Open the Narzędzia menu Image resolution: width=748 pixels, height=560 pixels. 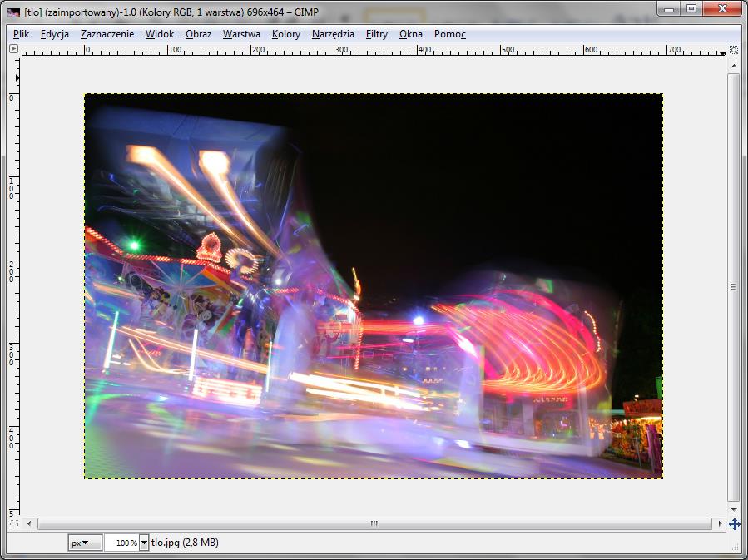point(333,34)
